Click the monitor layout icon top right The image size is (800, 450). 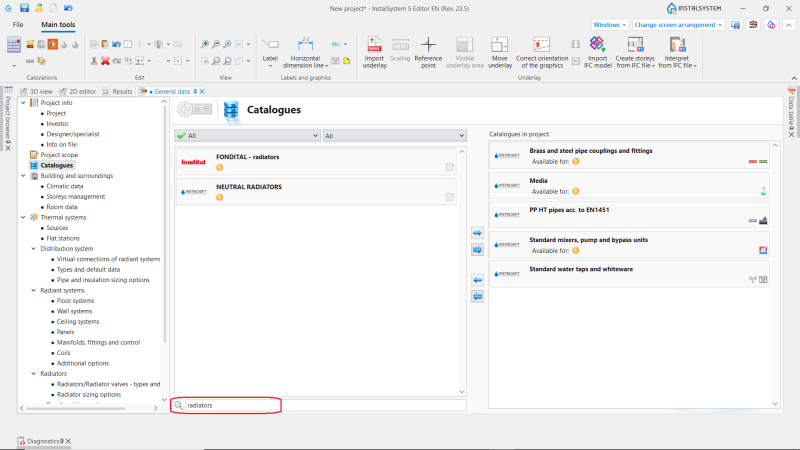click(x=735, y=24)
